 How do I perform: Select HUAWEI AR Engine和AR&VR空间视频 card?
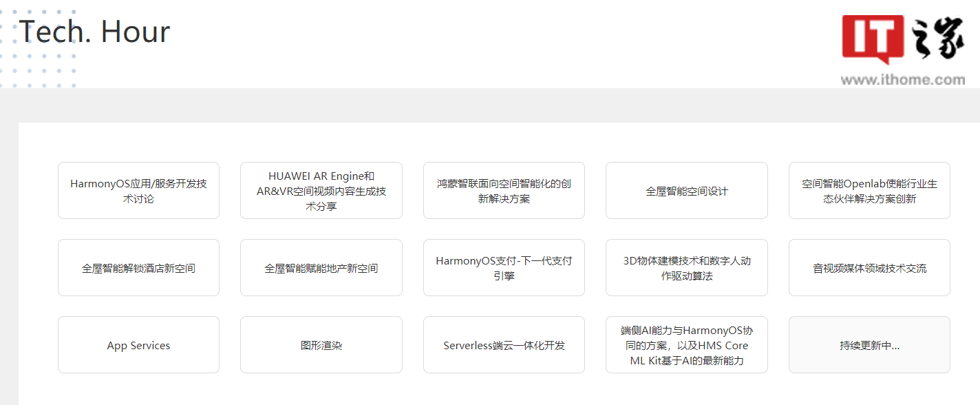pyautogui.click(x=321, y=191)
